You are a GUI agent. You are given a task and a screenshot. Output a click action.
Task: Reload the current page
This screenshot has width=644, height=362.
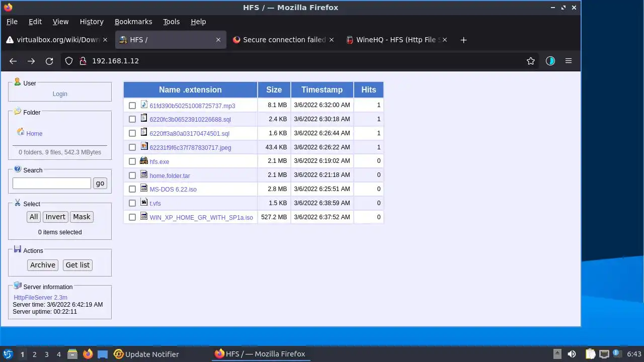pos(49,61)
